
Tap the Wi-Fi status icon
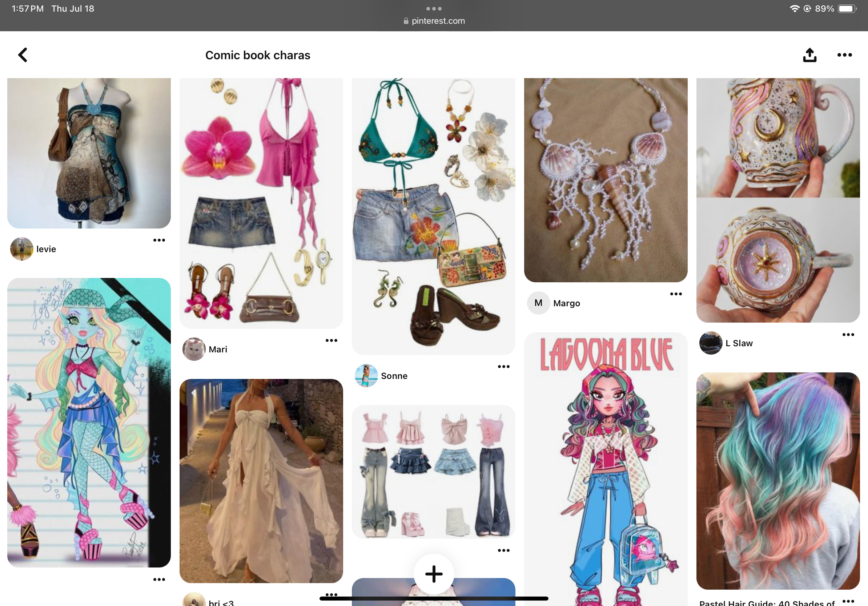coord(794,9)
